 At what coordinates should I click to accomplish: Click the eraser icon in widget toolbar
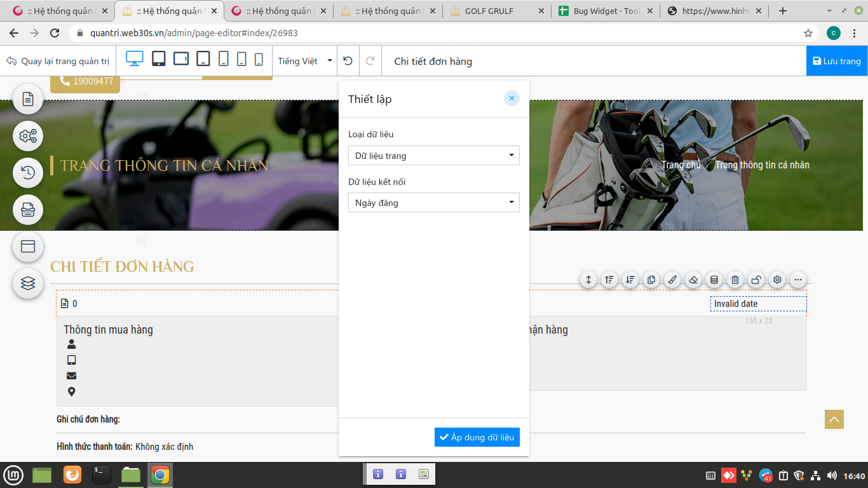pos(693,280)
